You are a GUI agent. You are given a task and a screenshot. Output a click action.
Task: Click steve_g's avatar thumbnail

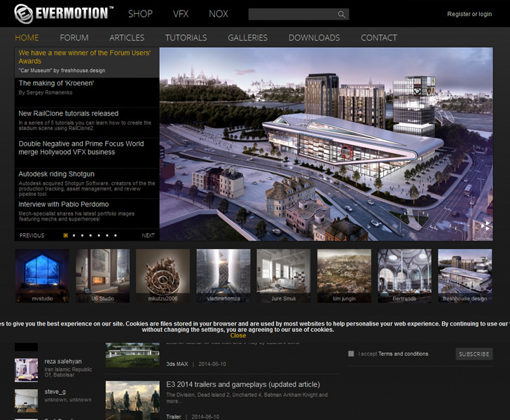pos(27,400)
